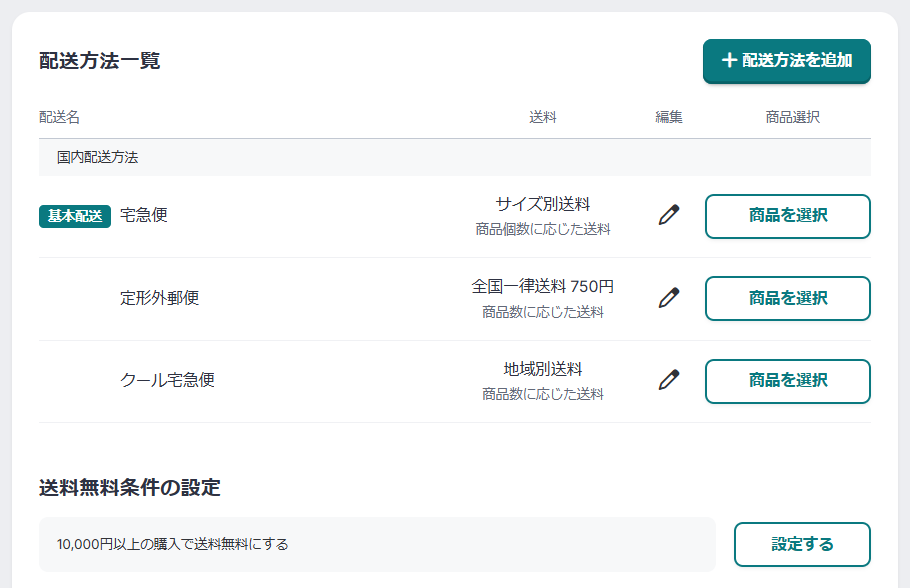Click the 地域別送料 fee text
The height and width of the screenshot is (588, 910).
click(x=543, y=369)
